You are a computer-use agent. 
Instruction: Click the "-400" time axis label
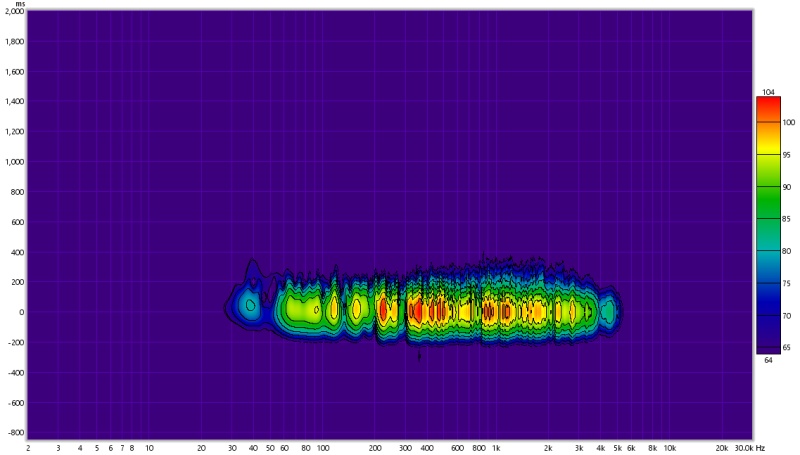(16, 373)
